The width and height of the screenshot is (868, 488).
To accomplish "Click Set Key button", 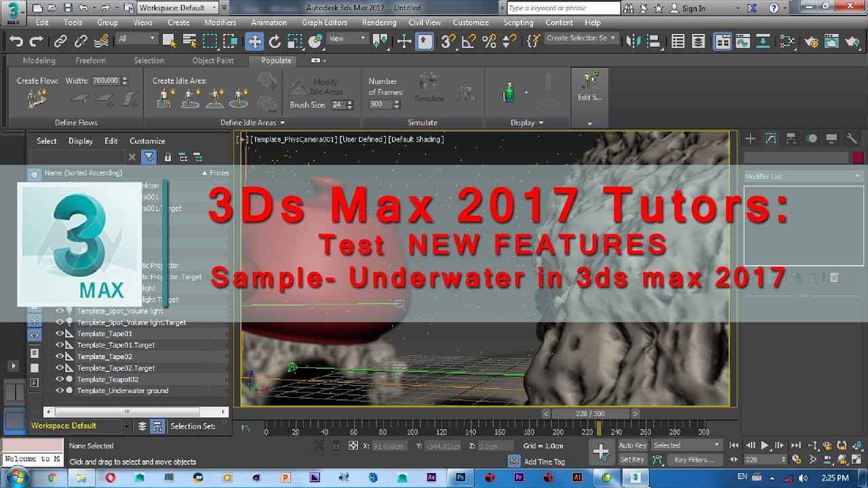I will [x=632, y=460].
